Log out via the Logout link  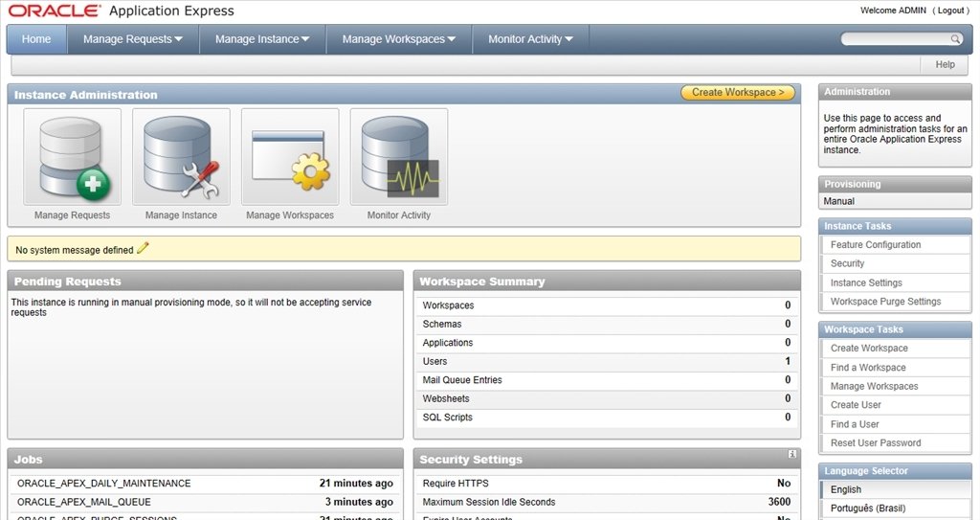click(951, 11)
